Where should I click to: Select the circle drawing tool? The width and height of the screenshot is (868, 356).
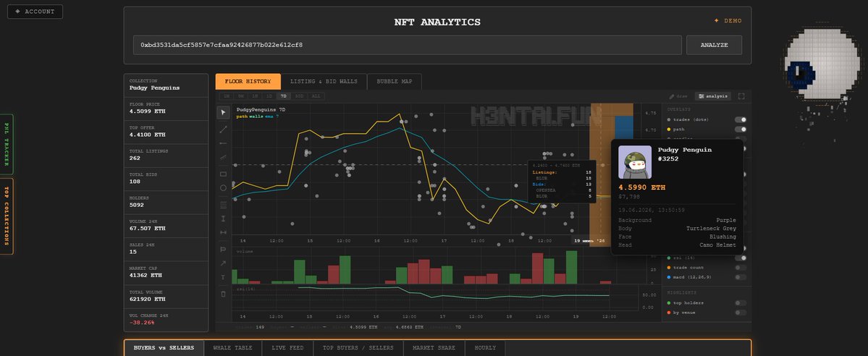(223, 188)
